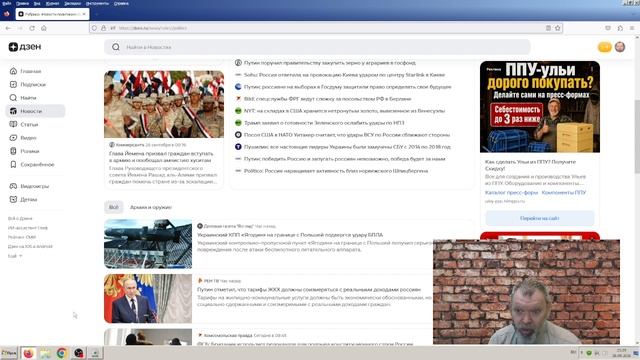640x360 pixels.
Task: Expand the Ещё dropdown in the sidebar
Action: [15, 256]
